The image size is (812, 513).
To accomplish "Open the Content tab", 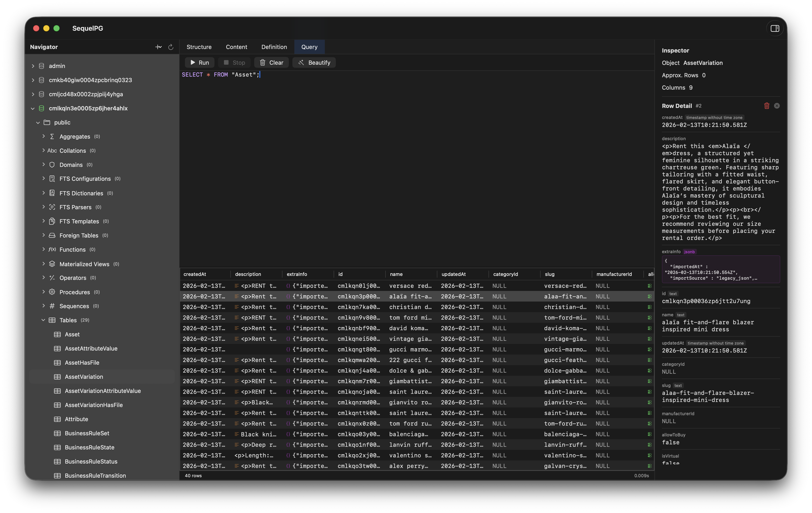I will click(x=236, y=47).
